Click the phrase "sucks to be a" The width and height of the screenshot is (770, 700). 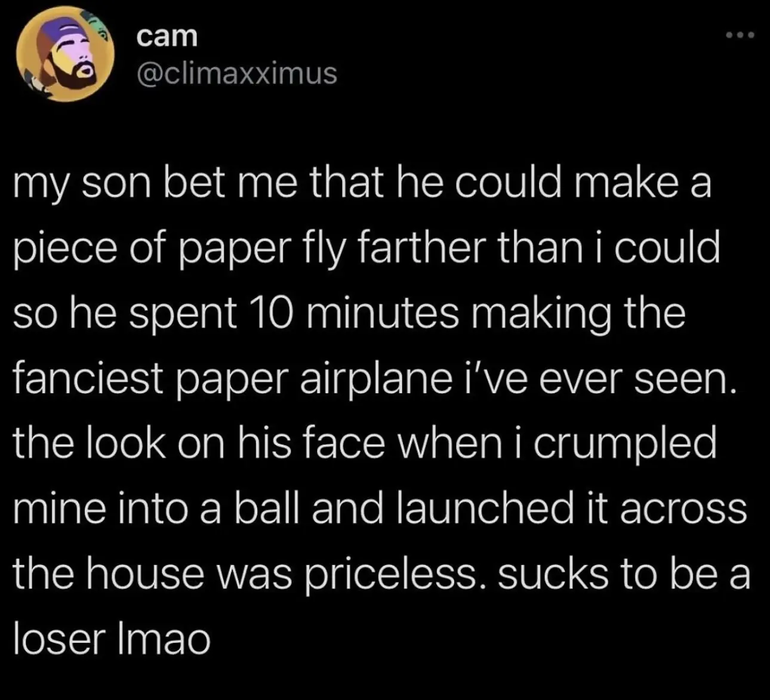[x=621, y=573]
